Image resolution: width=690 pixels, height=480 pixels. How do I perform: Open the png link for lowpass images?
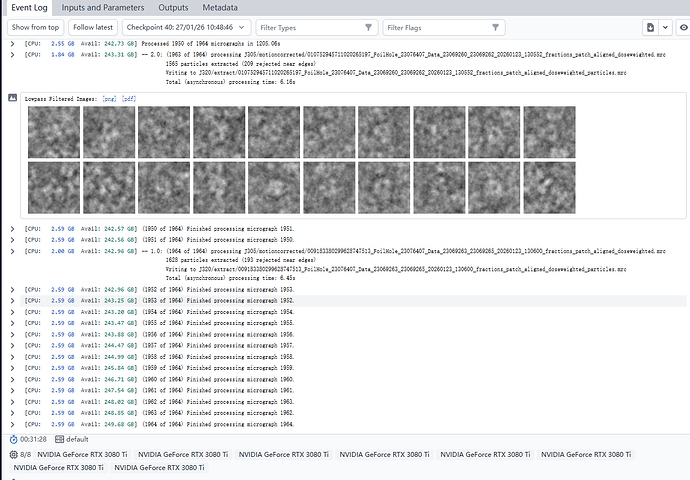click(109, 99)
